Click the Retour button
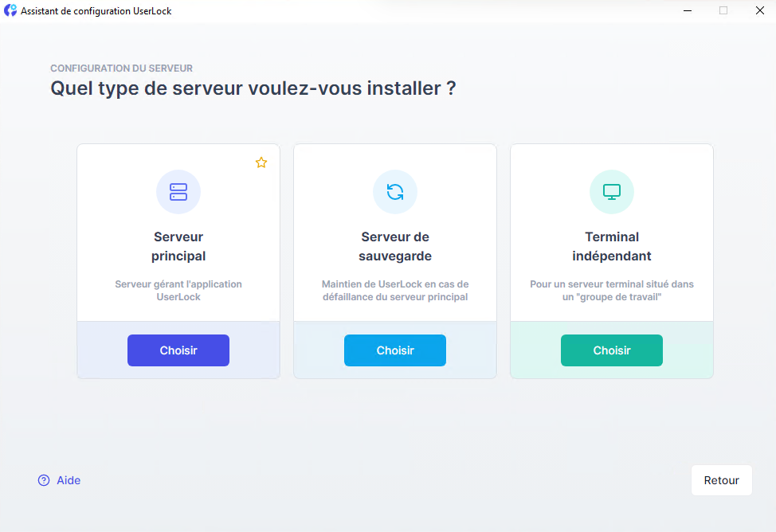The height and width of the screenshot is (532, 776). pyautogui.click(x=721, y=480)
